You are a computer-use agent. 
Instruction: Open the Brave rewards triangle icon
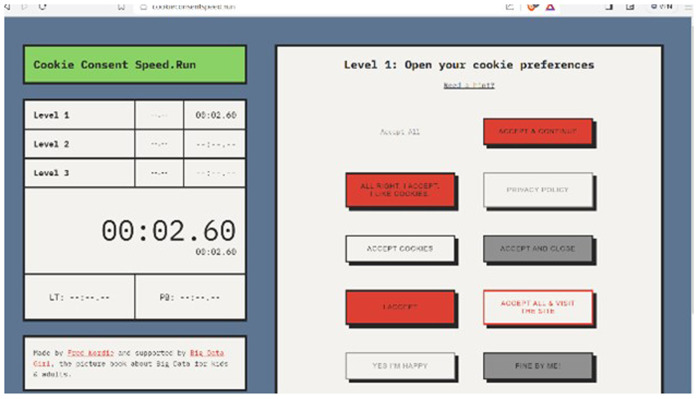click(551, 7)
